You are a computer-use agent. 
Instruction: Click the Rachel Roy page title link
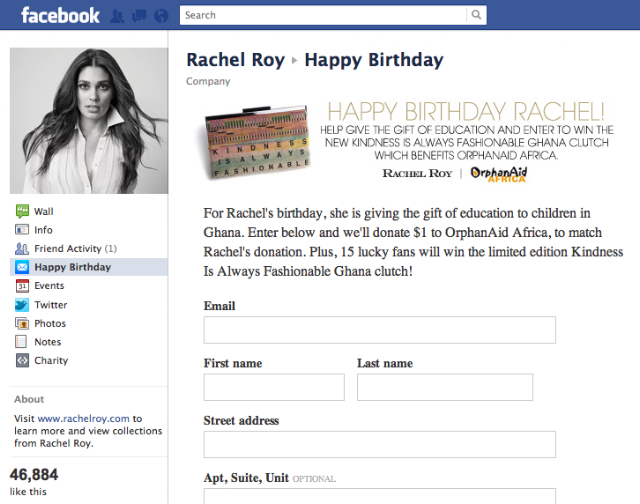(x=236, y=60)
